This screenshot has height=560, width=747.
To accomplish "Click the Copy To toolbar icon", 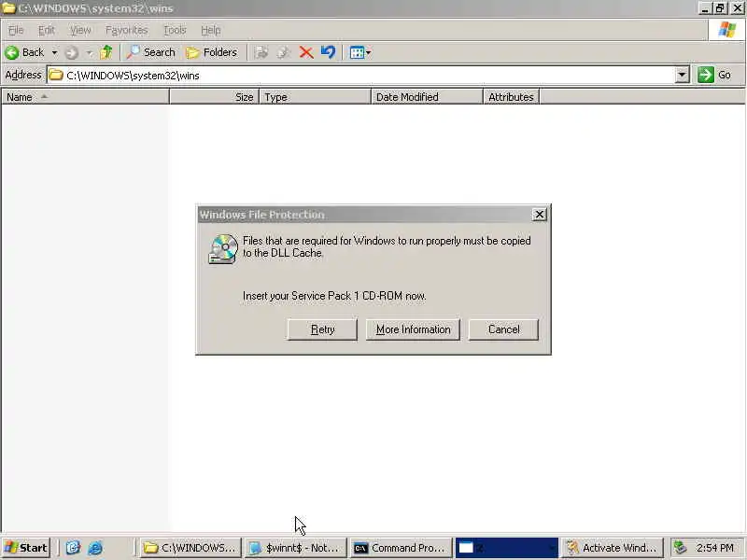I will [x=284, y=52].
